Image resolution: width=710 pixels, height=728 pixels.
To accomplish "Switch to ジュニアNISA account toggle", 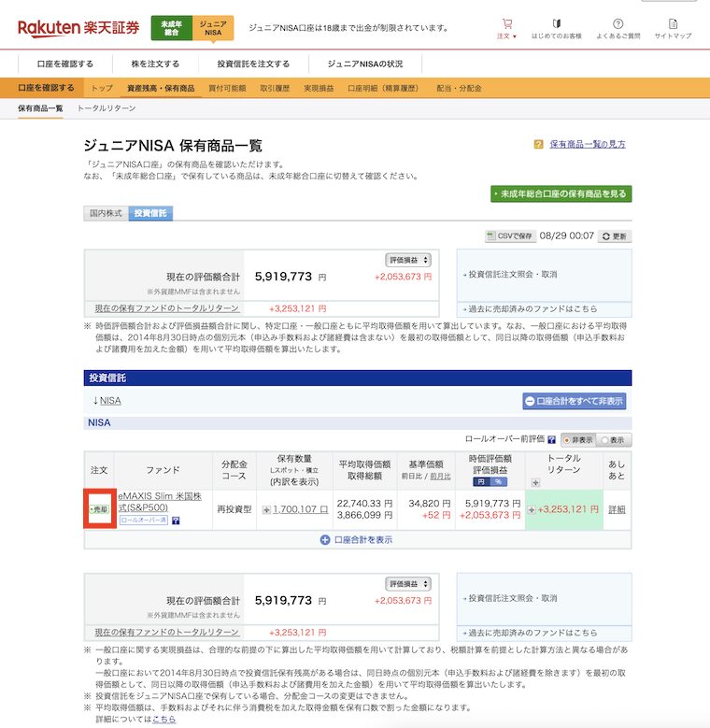I will (212, 29).
